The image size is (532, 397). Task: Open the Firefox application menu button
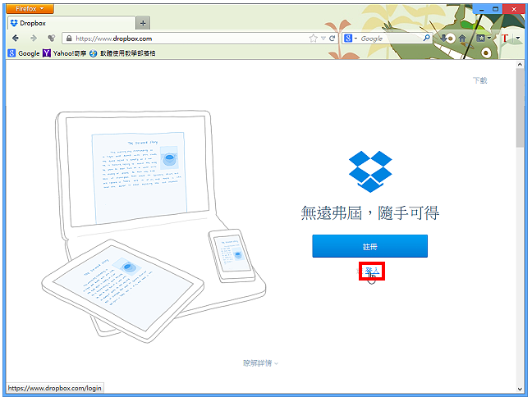click(x=30, y=8)
